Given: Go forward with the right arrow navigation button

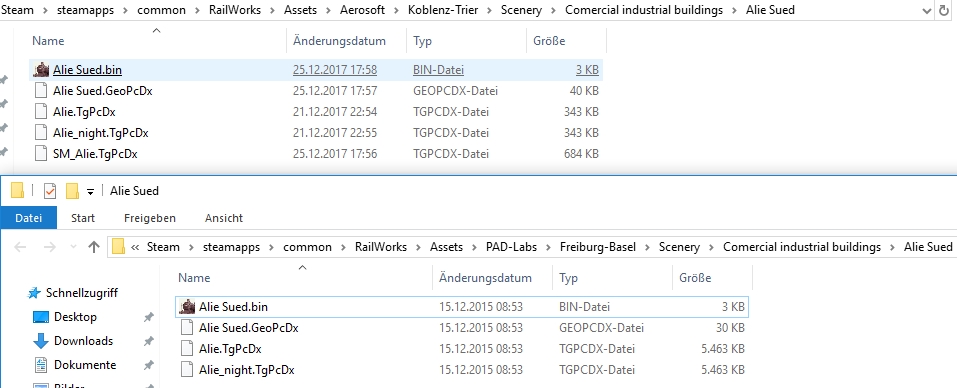Looking at the screenshot, I should 49,247.
